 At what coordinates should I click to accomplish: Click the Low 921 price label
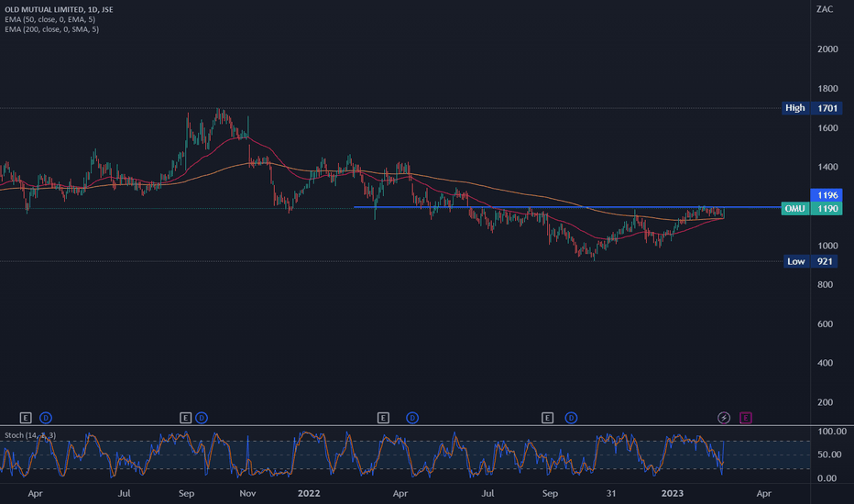812,261
